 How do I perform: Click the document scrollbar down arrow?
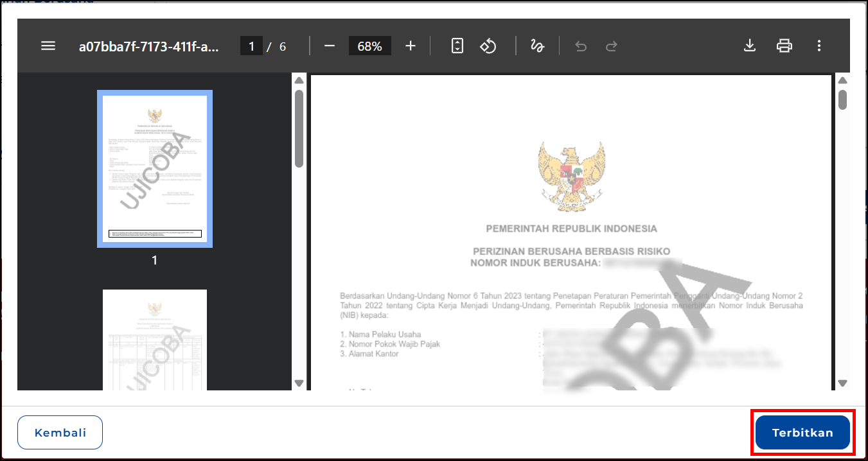842,383
